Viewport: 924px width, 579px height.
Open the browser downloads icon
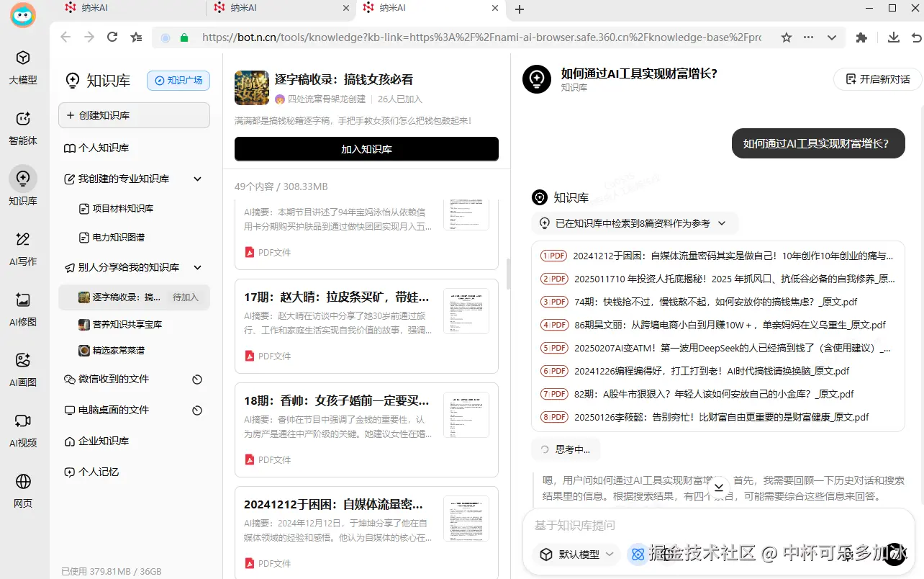point(894,37)
